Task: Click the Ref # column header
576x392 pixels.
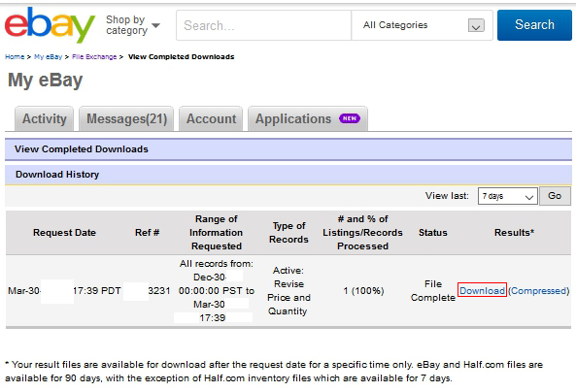Action: point(147,233)
